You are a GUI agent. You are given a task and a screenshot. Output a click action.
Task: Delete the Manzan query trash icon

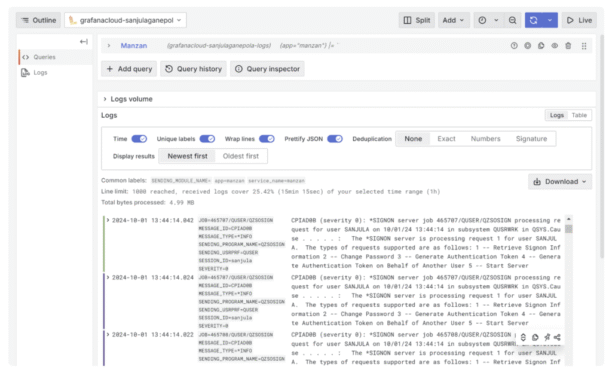(x=568, y=46)
